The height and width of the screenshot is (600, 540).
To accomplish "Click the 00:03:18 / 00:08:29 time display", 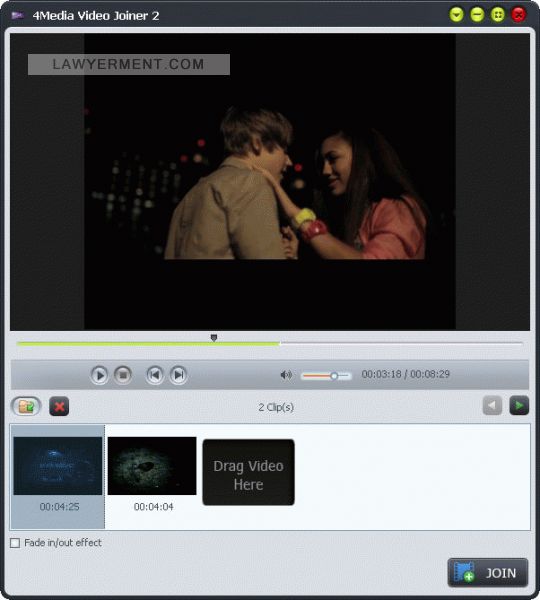I will (406, 374).
